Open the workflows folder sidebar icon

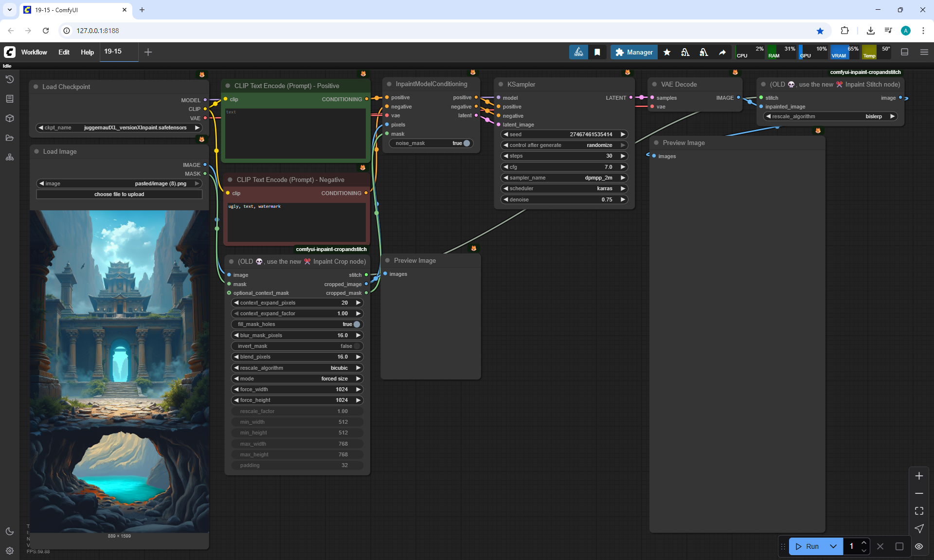[x=10, y=138]
